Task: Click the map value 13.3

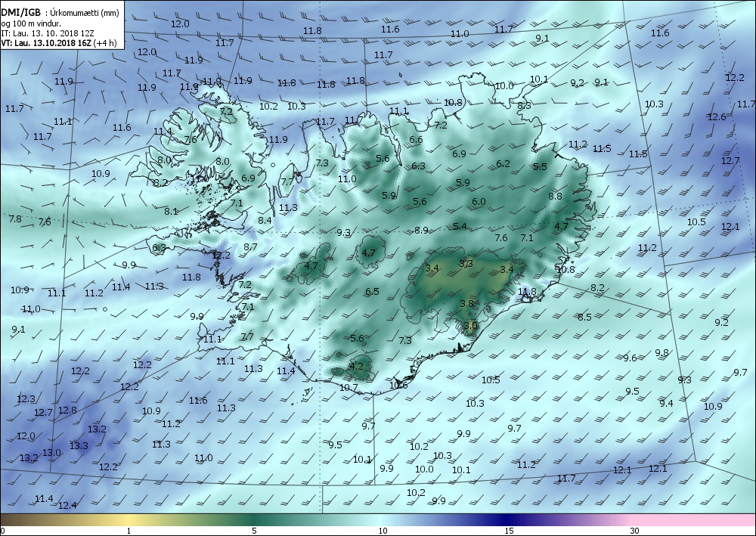Action: [79, 446]
